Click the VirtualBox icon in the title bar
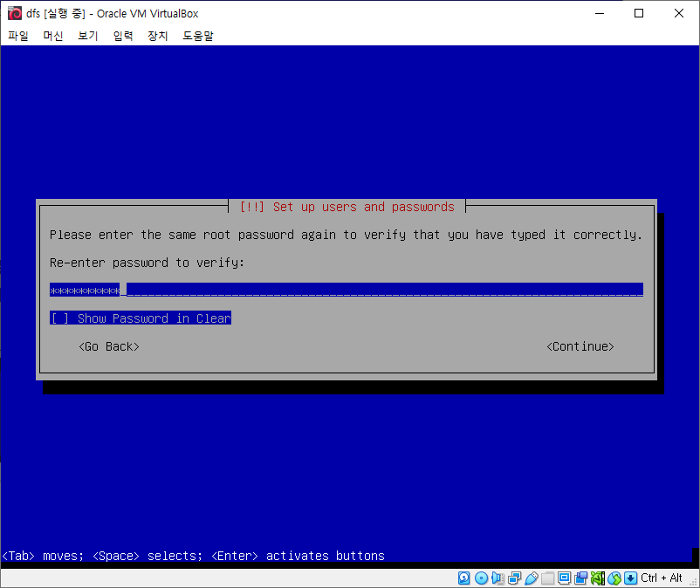 pyautogui.click(x=14, y=13)
